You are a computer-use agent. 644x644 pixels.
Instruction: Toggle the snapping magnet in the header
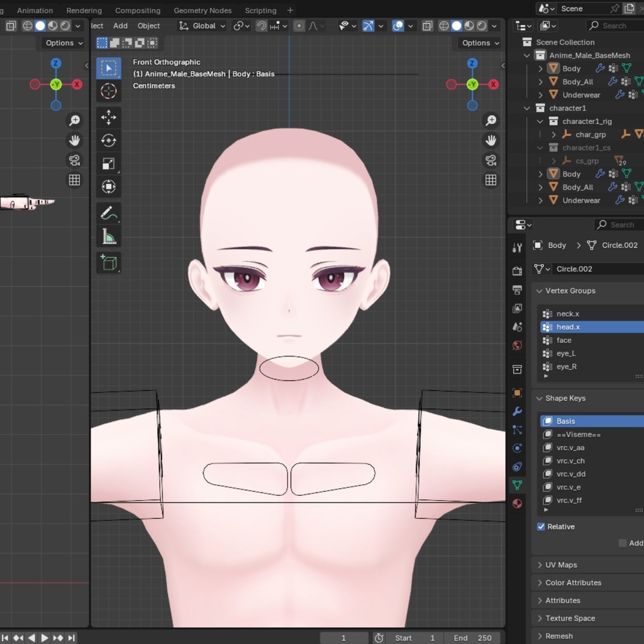(x=262, y=26)
